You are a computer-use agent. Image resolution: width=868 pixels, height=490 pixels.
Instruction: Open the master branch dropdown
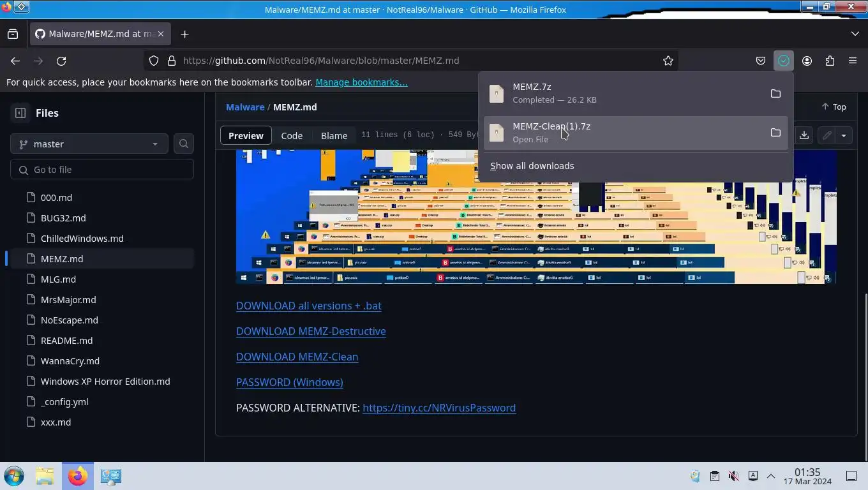[x=89, y=144]
